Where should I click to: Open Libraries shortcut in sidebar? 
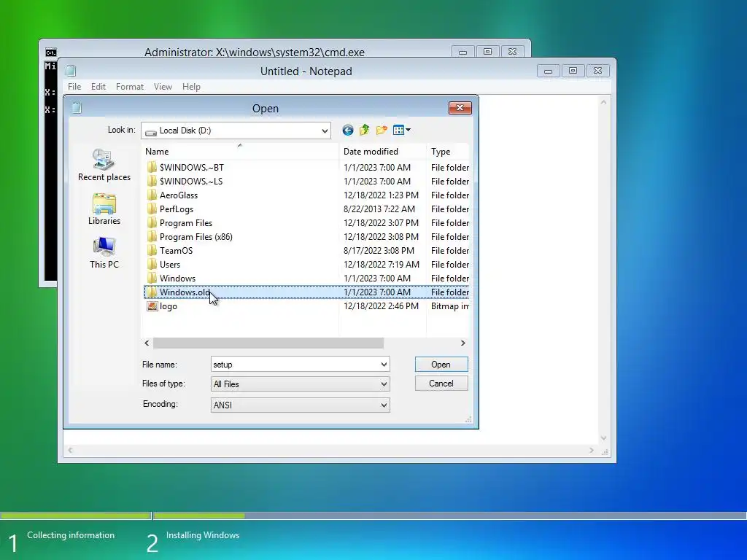pos(104,209)
